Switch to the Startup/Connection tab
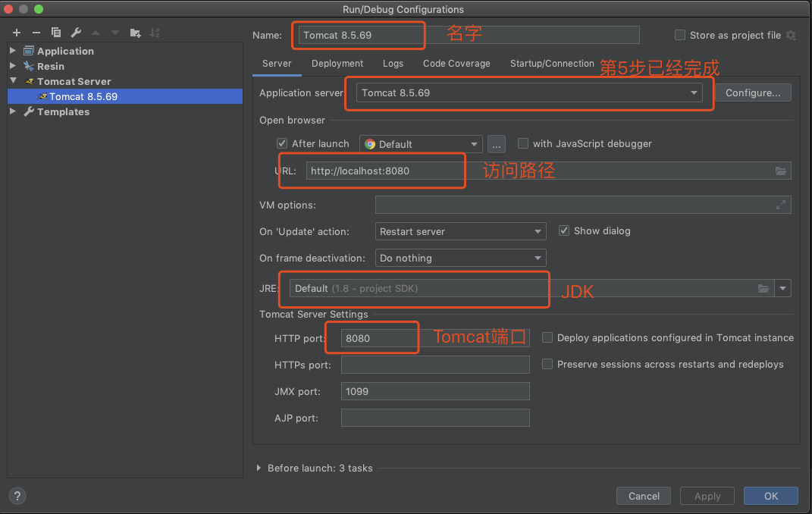Screen dimensions: 812x514 552,63
